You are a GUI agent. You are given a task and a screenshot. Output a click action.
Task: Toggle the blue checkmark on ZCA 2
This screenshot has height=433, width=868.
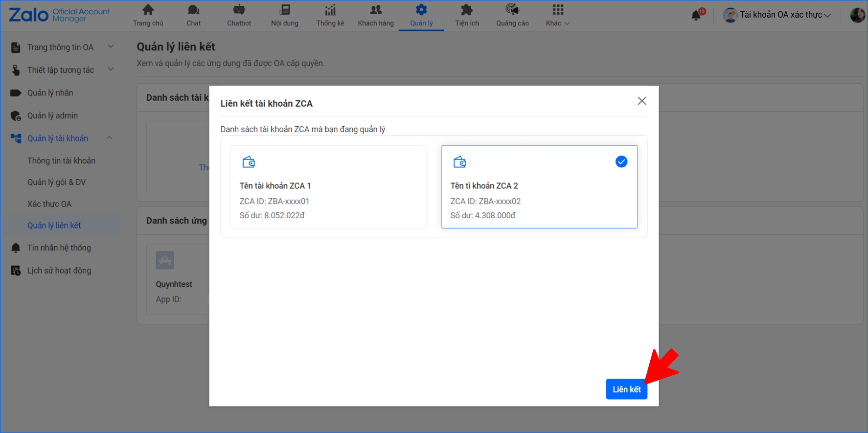(x=621, y=162)
